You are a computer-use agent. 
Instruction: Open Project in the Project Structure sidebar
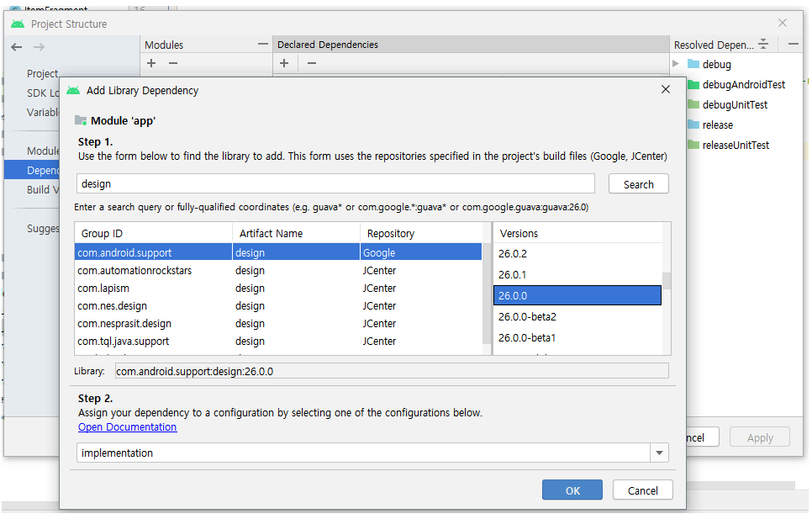43,73
